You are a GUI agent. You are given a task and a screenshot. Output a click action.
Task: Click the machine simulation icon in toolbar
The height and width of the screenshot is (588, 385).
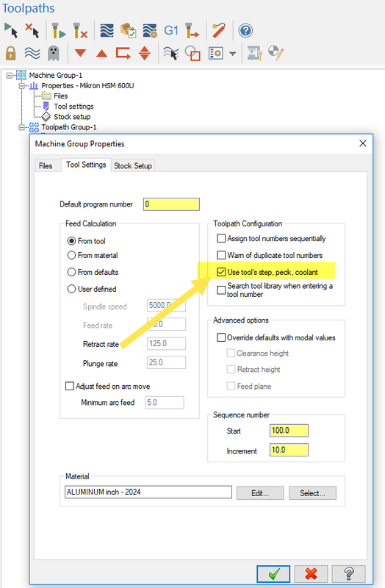254,53
